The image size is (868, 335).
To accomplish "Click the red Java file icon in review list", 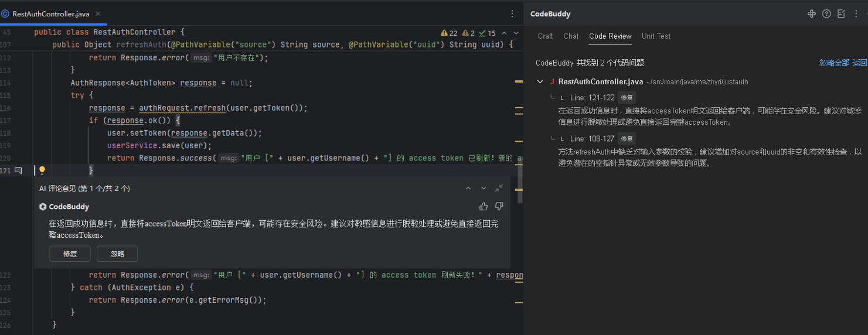I will coord(552,82).
